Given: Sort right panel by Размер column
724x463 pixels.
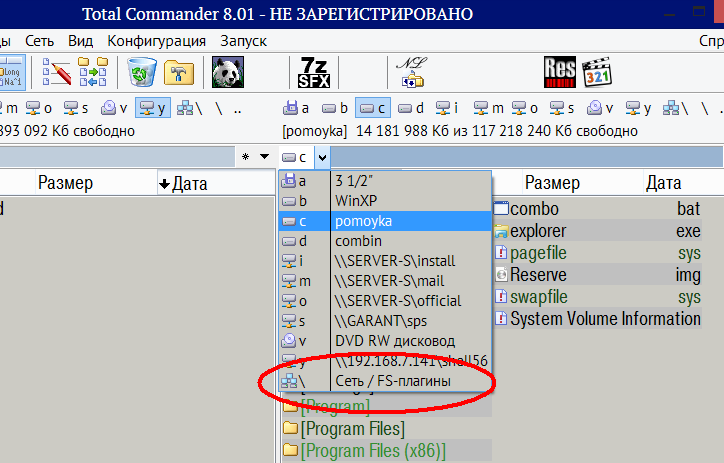Looking at the screenshot, I should click(x=583, y=183).
